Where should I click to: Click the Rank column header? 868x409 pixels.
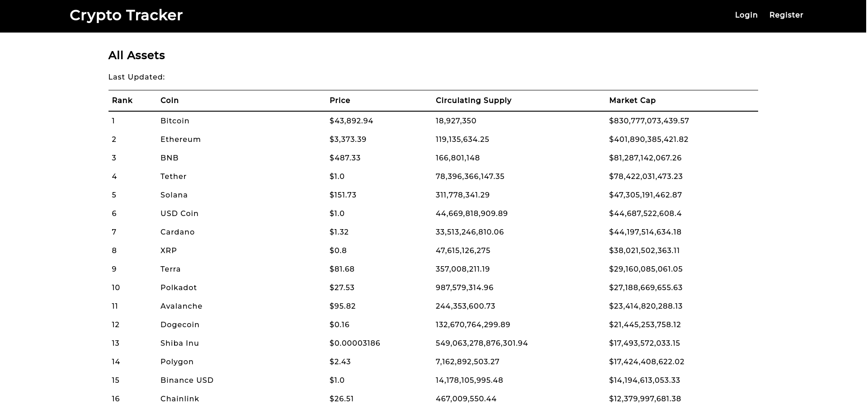pos(122,100)
